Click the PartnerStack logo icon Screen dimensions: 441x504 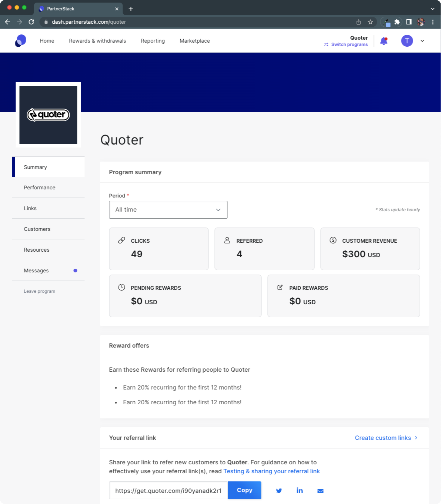[x=20, y=41]
